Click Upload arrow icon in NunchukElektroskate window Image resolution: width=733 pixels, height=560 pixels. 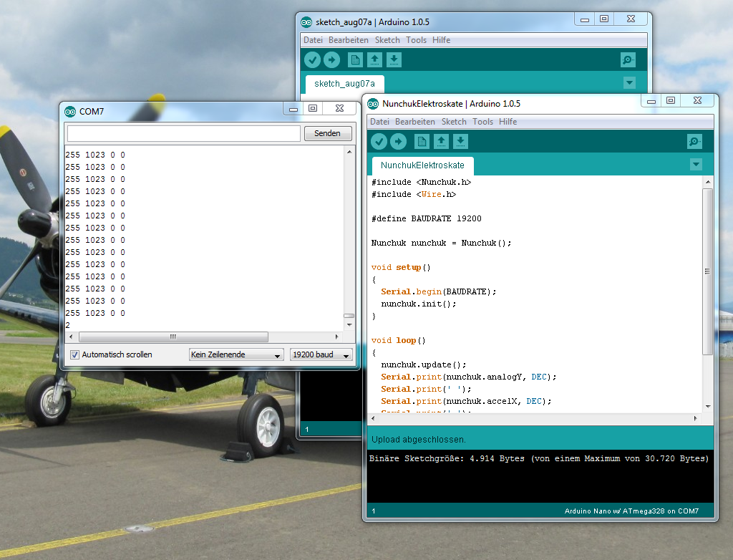(x=399, y=142)
